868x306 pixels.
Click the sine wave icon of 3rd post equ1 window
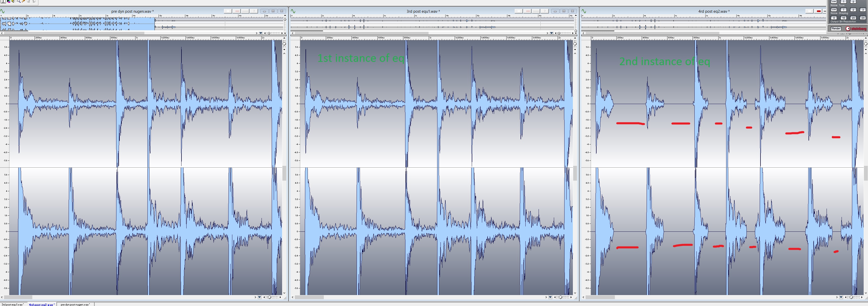point(293,11)
